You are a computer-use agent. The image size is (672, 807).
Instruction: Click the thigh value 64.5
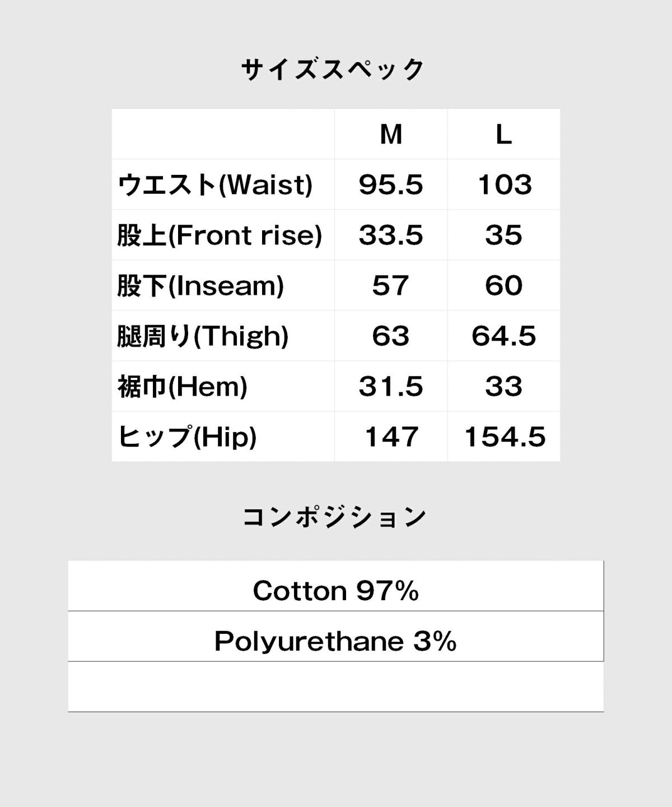pyautogui.click(x=504, y=336)
